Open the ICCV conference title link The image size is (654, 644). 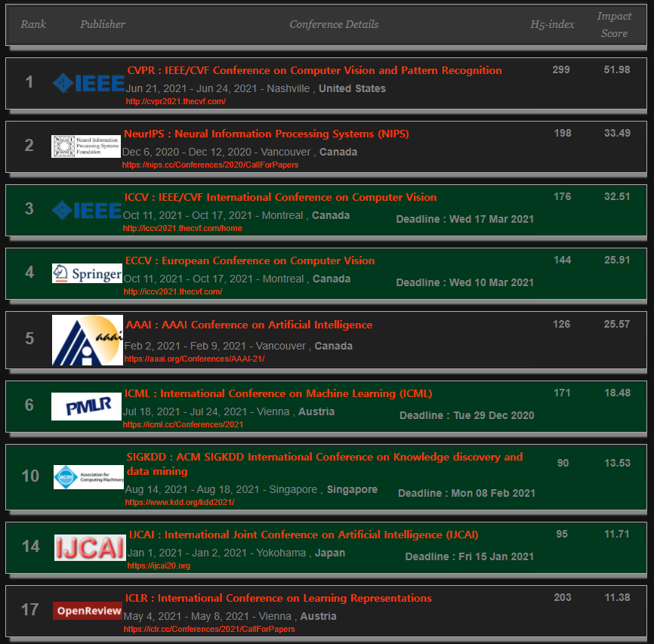(x=281, y=197)
